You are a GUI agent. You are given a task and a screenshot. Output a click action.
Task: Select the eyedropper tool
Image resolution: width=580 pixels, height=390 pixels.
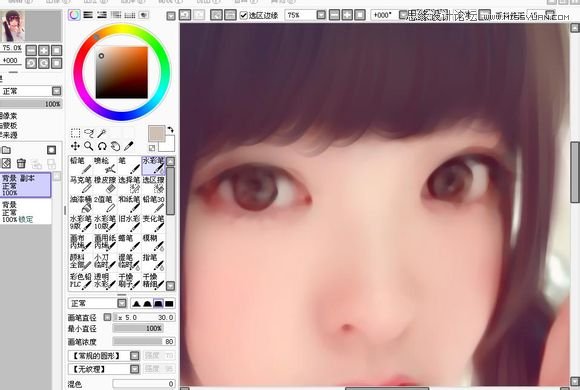(128, 146)
